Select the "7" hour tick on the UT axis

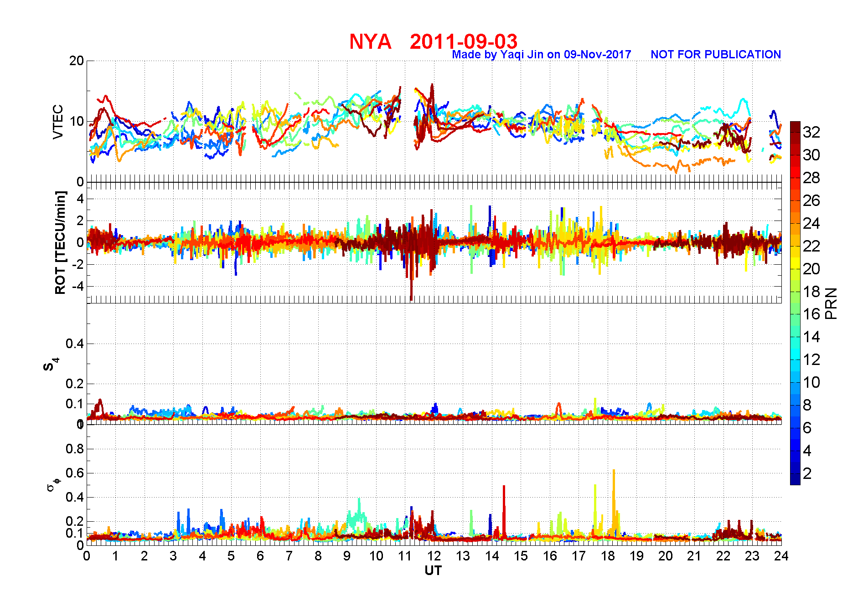pyautogui.click(x=289, y=556)
